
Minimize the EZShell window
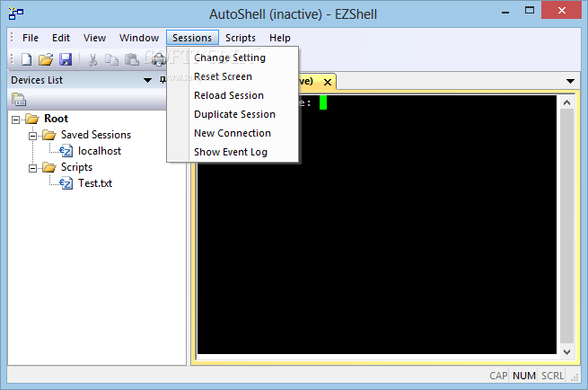pyautogui.click(x=505, y=12)
